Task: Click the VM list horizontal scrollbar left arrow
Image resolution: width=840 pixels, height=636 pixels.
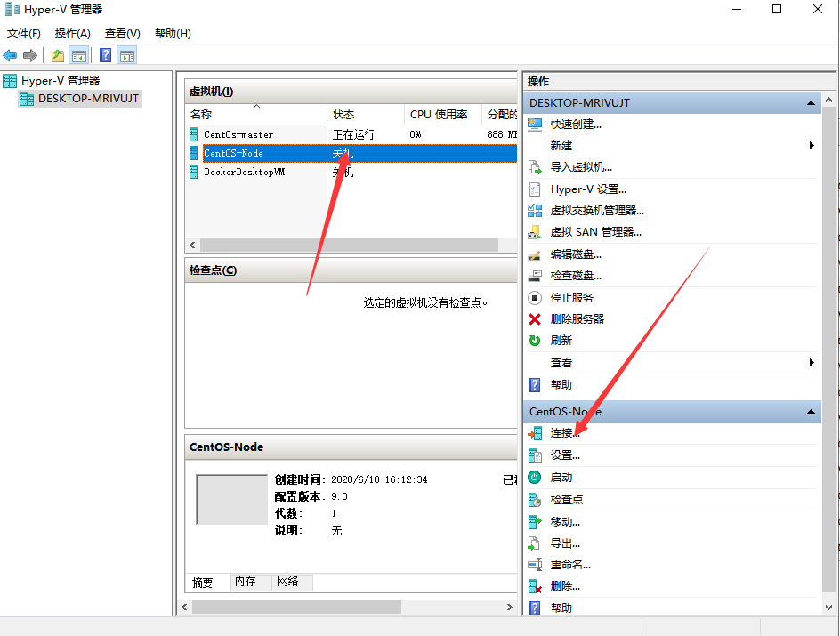Action: tap(192, 246)
